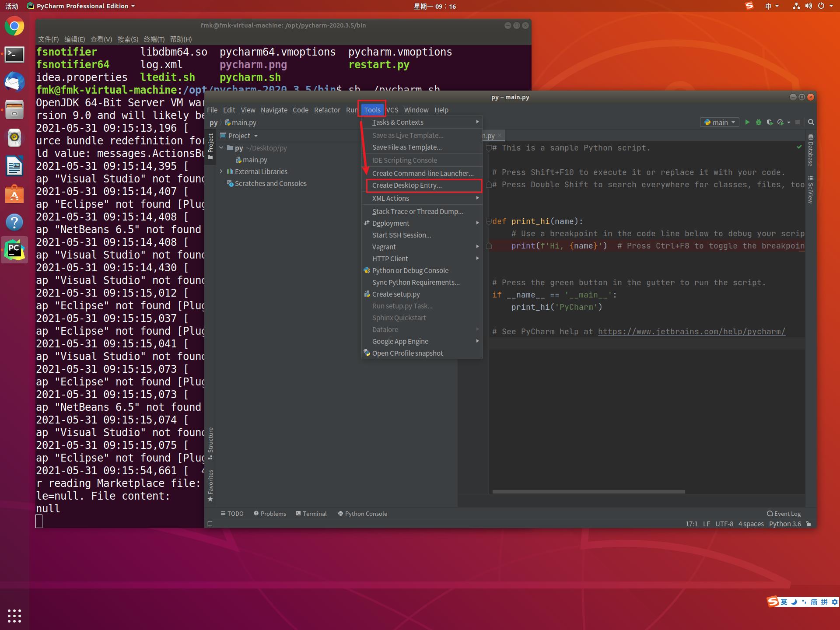
Task: Click the Structure panel icon
Action: tap(211, 443)
